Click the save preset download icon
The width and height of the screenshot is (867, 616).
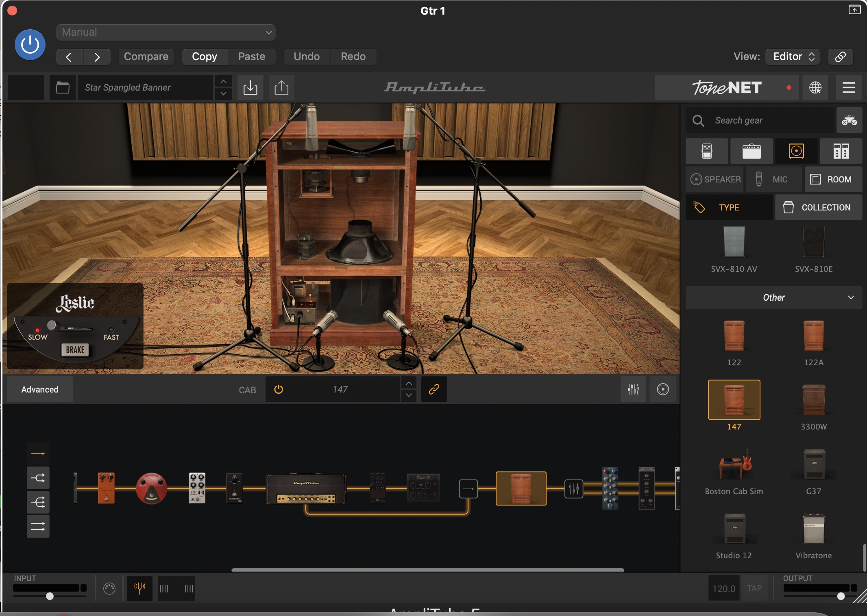coord(250,87)
